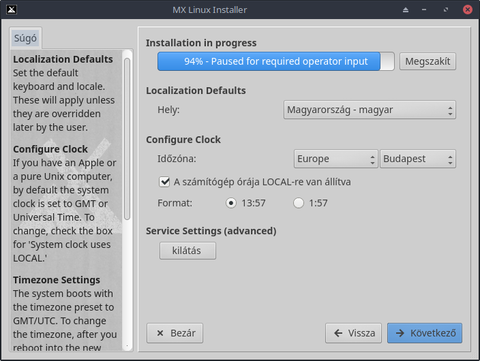This screenshot has height=361, width=480.
Task: Select the 1:57 12-hour format option
Action: pyautogui.click(x=298, y=203)
